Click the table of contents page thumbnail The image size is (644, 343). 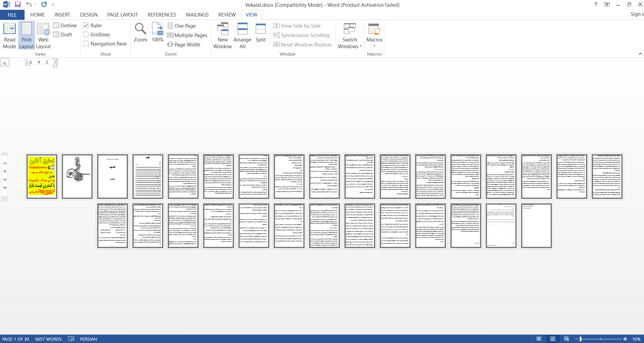pos(148,177)
